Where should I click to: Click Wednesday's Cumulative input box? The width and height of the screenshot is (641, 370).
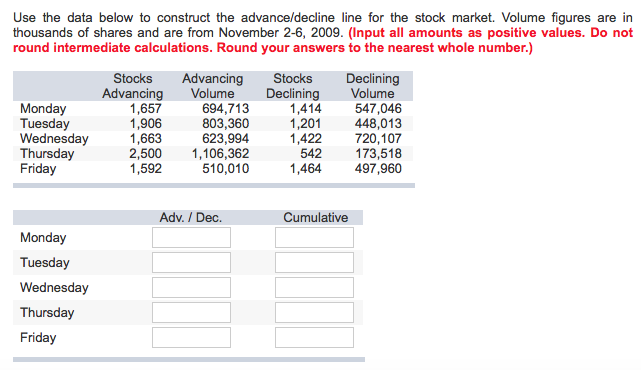(314, 287)
